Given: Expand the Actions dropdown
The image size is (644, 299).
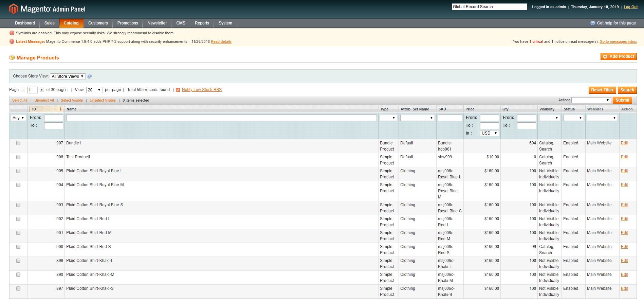Looking at the screenshot, I should coord(591,100).
